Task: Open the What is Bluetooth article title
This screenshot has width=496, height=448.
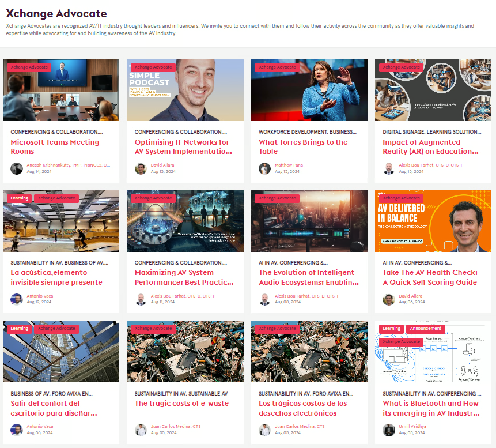Action: pyautogui.click(x=430, y=408)
